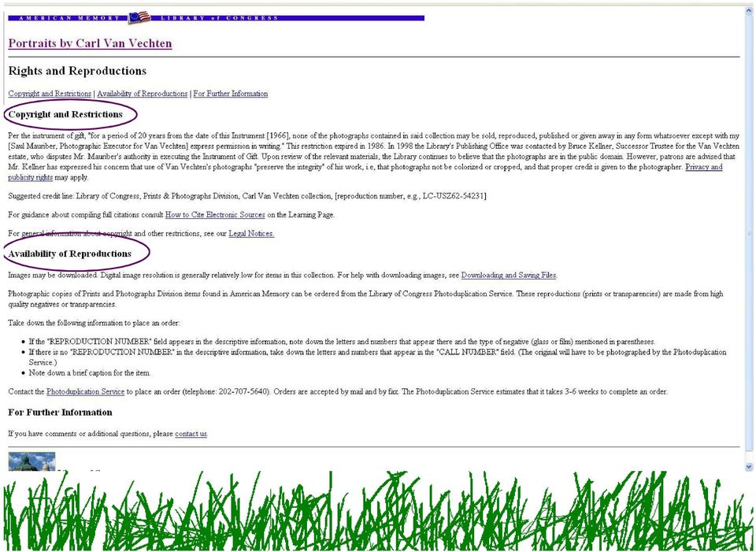756x552 pixels.
Task: Click the Suggested credit line text
Action: 247,196
